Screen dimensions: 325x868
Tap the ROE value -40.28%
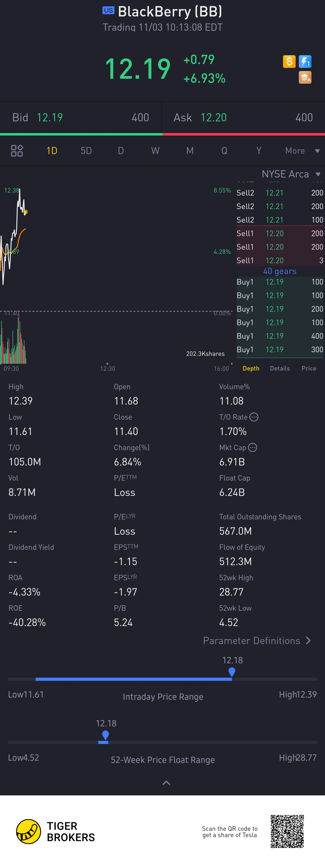[27, 622]
